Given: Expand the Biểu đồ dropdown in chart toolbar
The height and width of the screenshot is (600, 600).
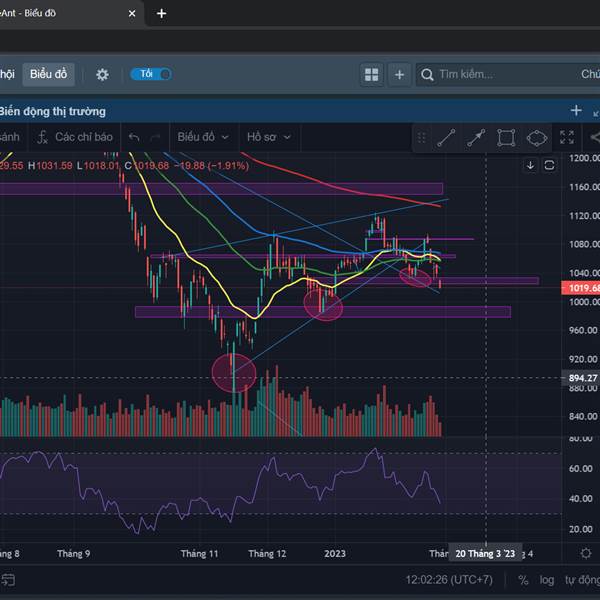Looking at the screenshot, I should tap(202, 137).
